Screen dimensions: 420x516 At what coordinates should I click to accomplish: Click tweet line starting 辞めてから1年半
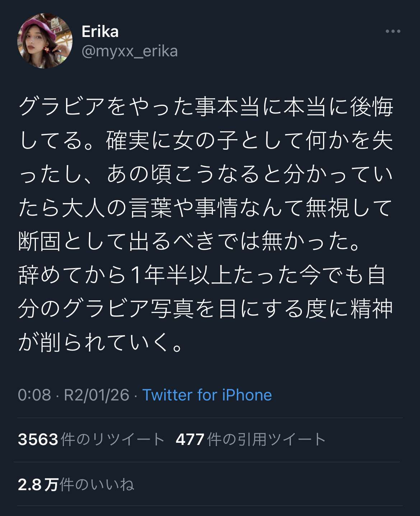click(202, 275)
